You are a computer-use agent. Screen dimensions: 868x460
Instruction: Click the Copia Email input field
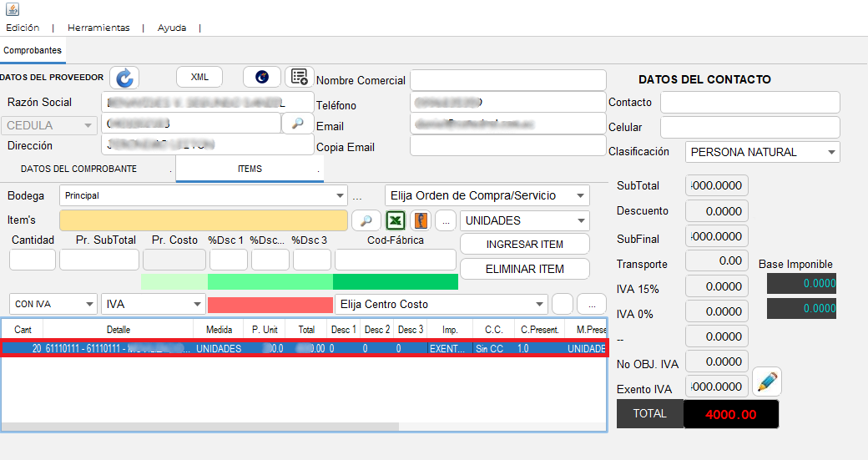click(508, 146)
